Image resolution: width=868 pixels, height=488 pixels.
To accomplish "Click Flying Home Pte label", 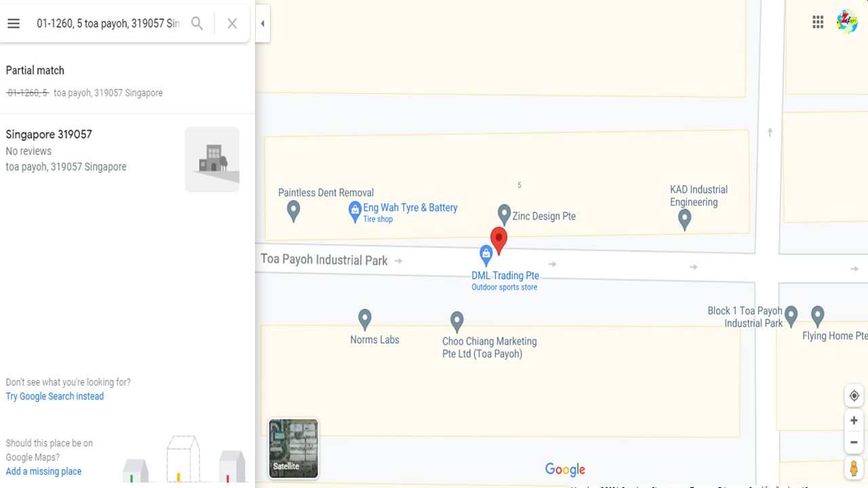I will tap(835, 335).
